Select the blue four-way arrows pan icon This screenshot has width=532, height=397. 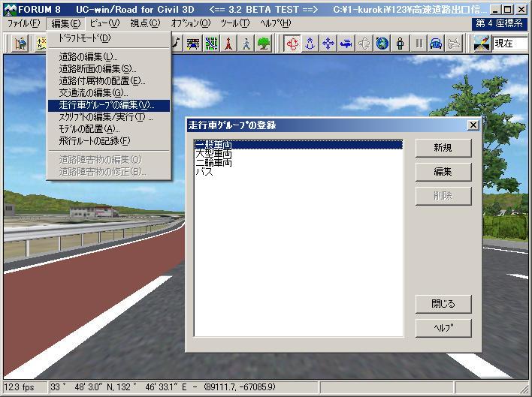328,44
